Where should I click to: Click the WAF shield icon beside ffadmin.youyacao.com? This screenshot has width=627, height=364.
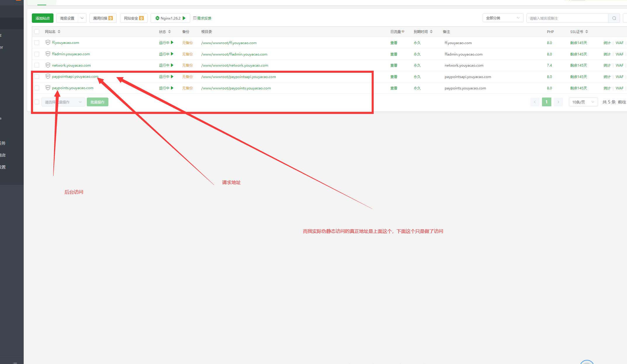coord(48,54)
